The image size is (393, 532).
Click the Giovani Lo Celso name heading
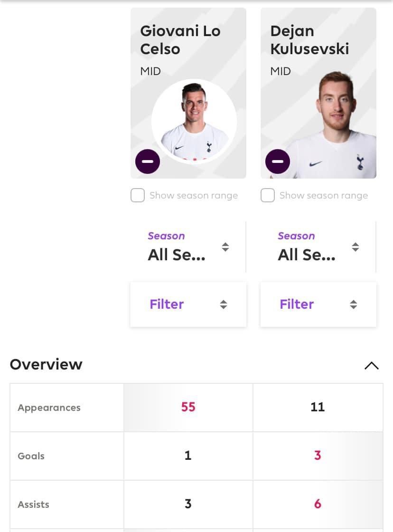(x=180, y=40)
